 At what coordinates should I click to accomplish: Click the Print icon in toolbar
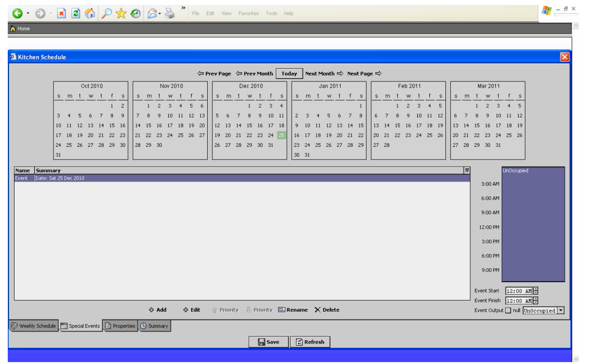point(169,14)
